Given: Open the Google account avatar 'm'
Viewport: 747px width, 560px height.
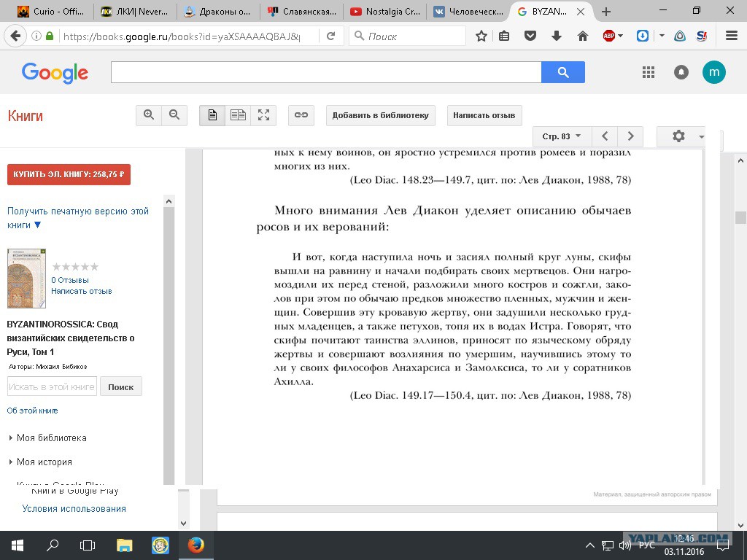Looking at the screenshot, I should 714,72.
